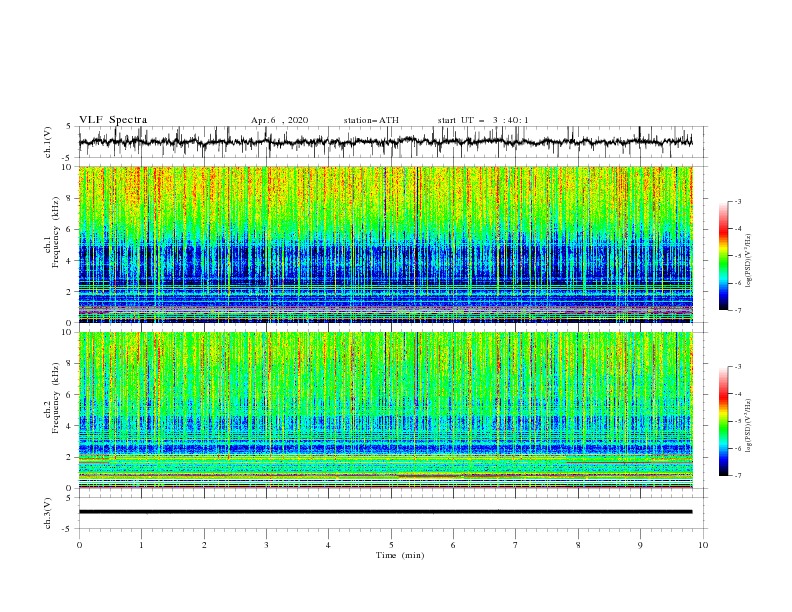The width and height of the screenshot is (792, 612).
Task: Click the time axis tick label "3"
Action: coord(266,545)
